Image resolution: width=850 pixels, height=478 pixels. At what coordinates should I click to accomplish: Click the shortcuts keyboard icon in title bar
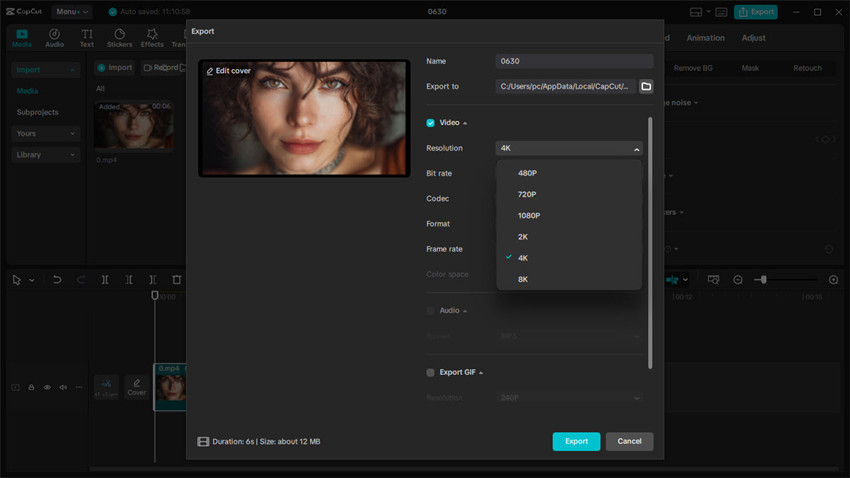(721, 12)
